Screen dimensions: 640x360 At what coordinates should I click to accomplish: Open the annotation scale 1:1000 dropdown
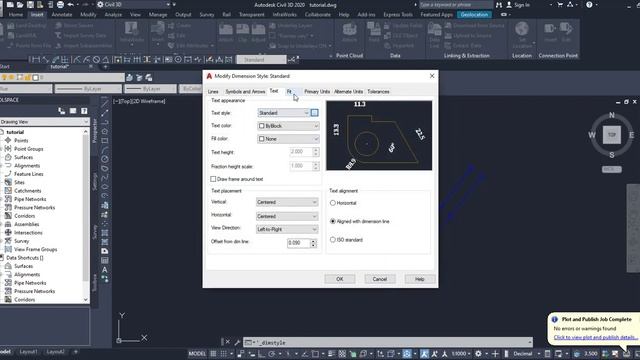pyautogui.click(x=461, y=353)
